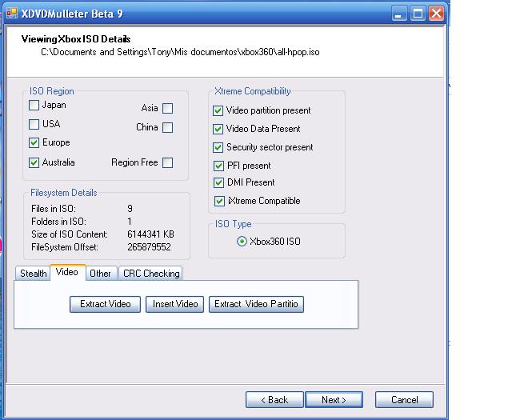Click Extract Video Partition button
Screen dimensions: 512x420
point(256,304)
